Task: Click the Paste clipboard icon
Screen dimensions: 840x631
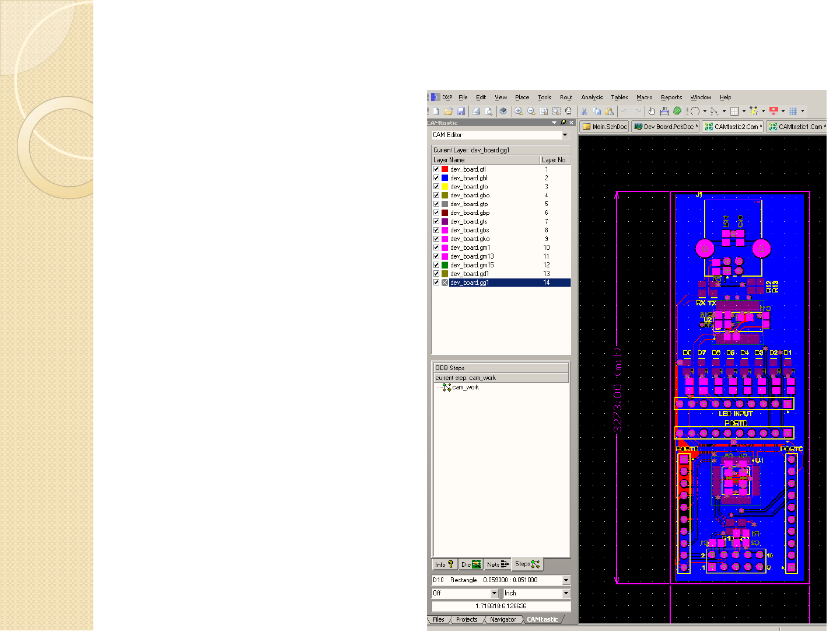Action: coord(610,111)
